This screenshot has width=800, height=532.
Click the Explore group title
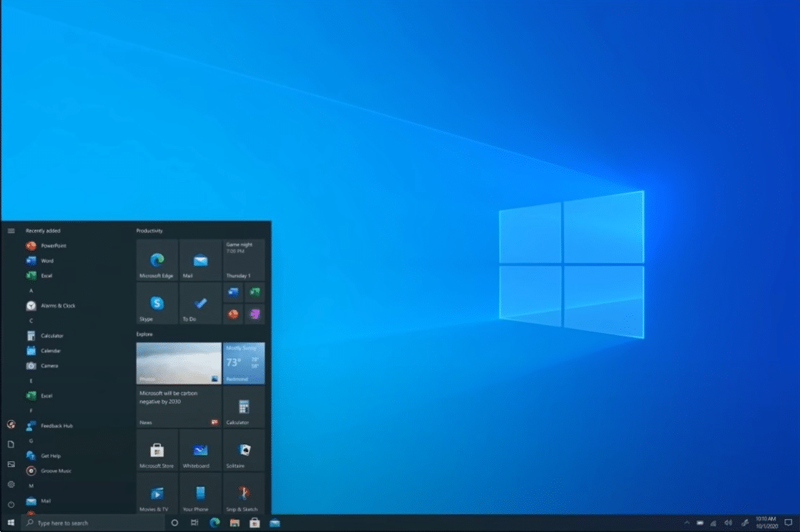145,334
